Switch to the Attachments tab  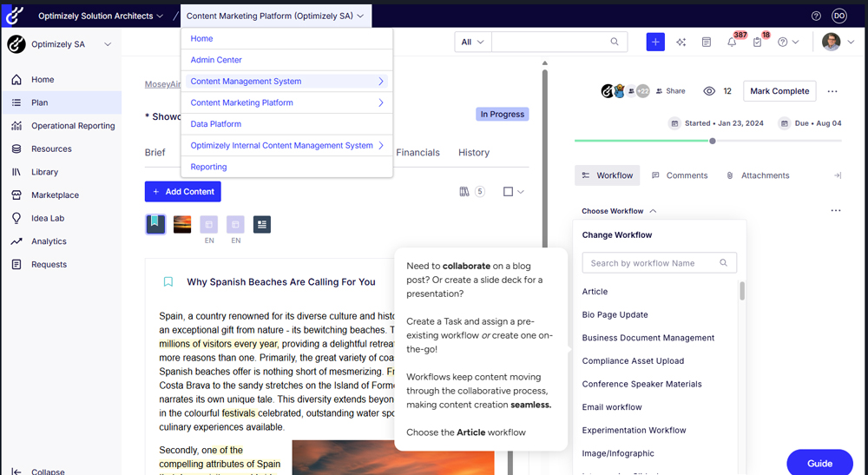758,175
